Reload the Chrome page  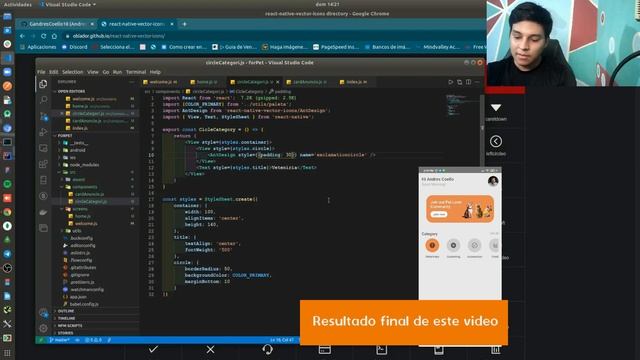[x=43, y=36]
